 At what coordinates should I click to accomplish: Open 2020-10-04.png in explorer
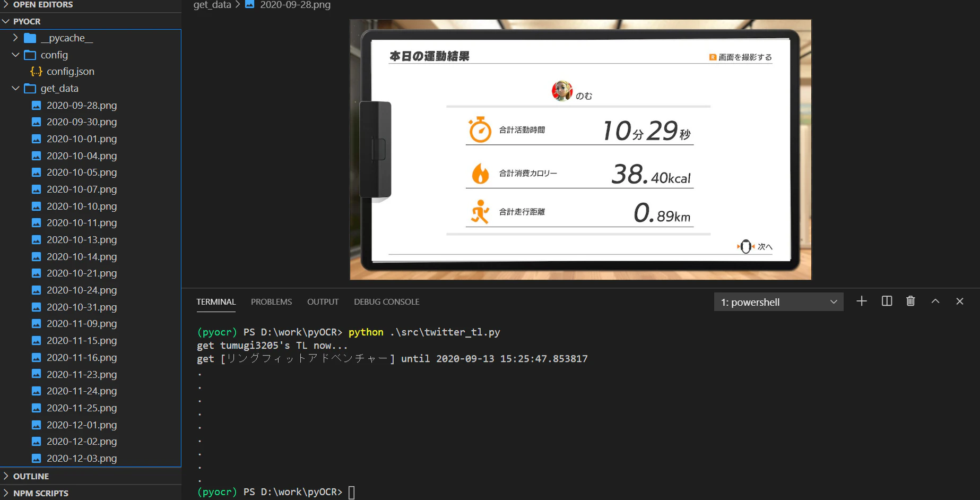82,156
